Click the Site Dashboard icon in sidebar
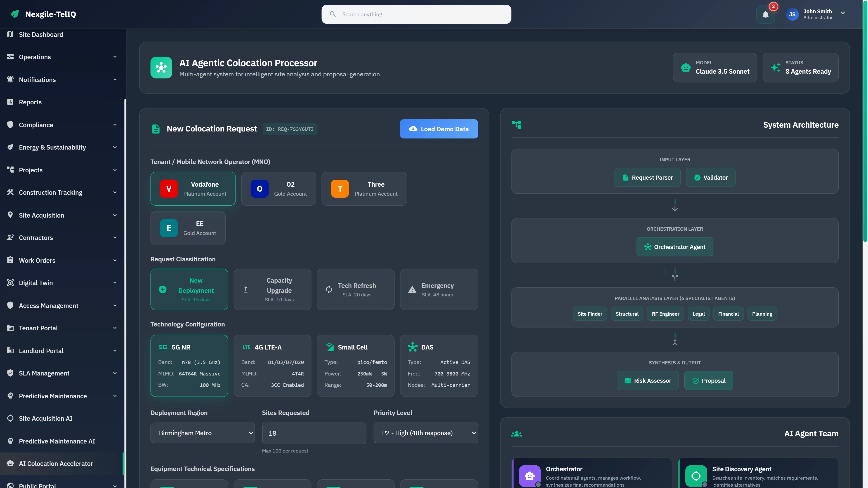The width and height of the screenshot is (868, 488). (10, 34)
